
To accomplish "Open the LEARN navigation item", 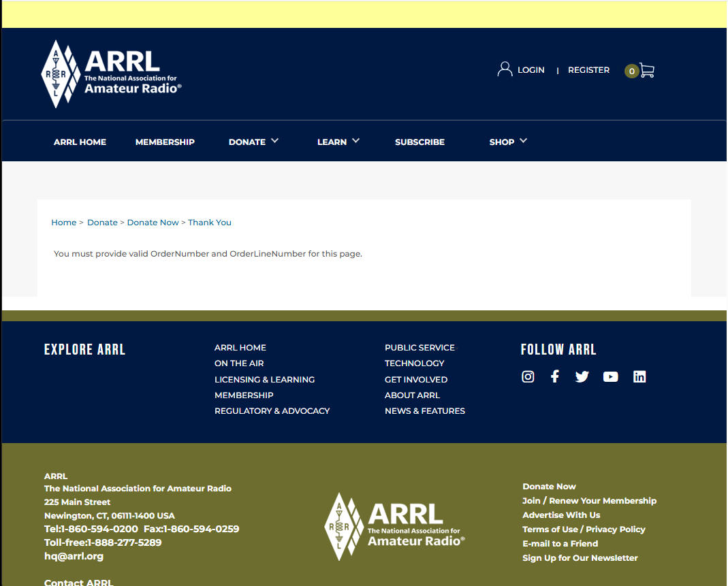I will 332,142.
